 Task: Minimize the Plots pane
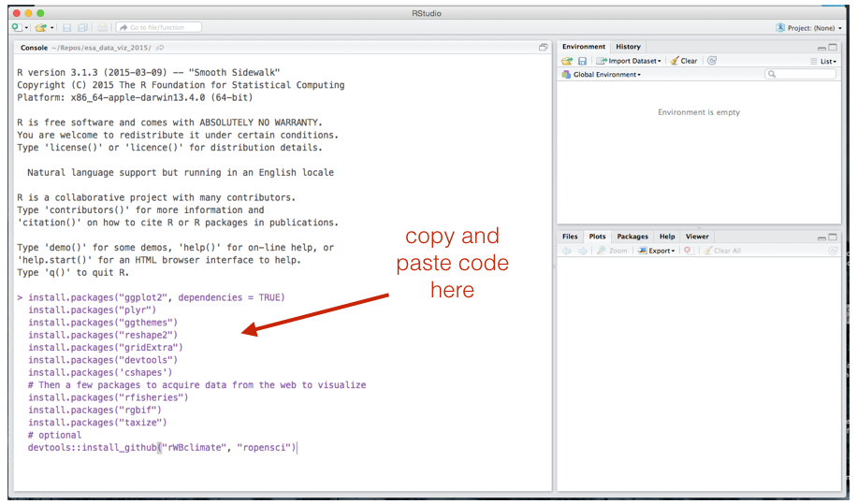point(821,238)
